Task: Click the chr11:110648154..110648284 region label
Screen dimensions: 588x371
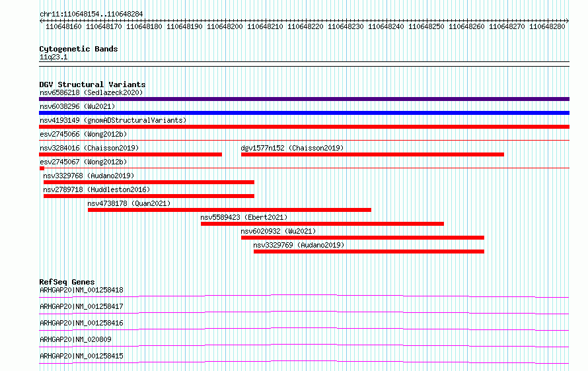Action: (91, 14)
